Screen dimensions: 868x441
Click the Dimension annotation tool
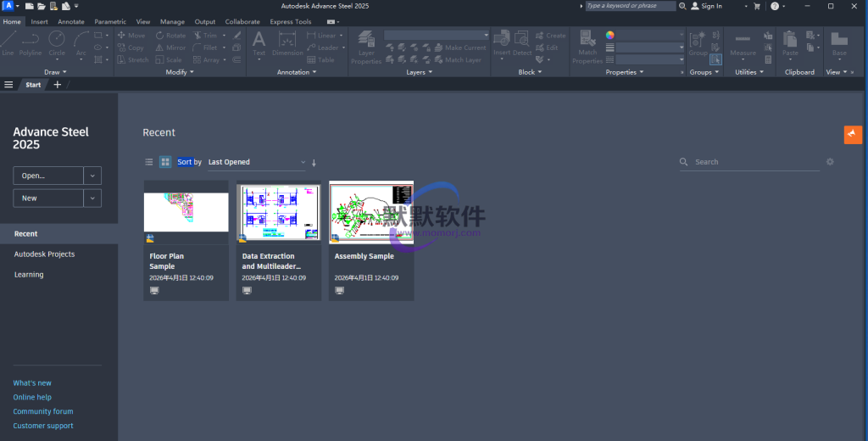(x=287, y=44)
